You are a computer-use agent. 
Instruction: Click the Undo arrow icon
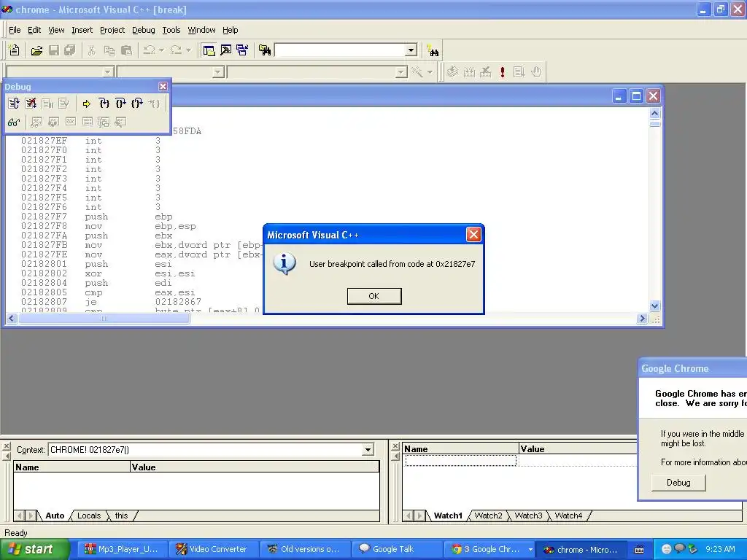coord(149,50)
